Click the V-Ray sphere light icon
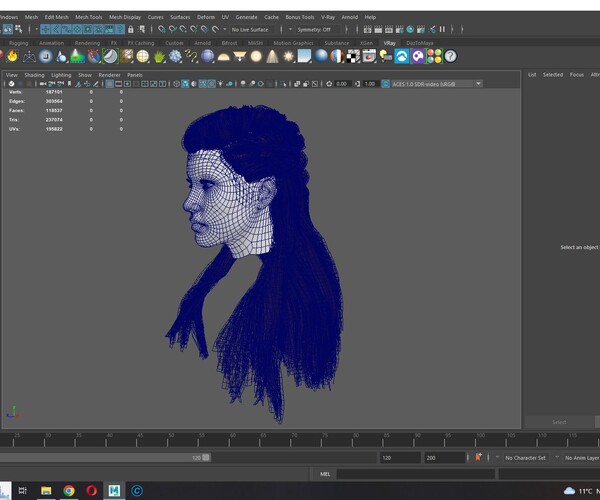This screenshot has height=500, width=600. (256, 57)
